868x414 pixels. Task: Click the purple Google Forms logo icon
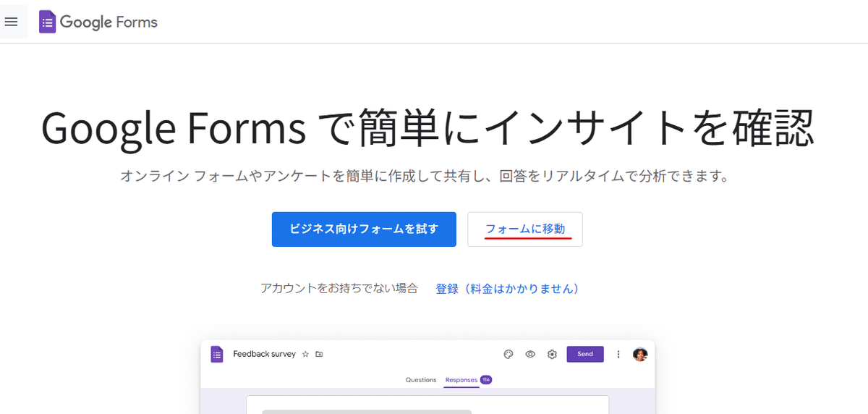(47, 22)
